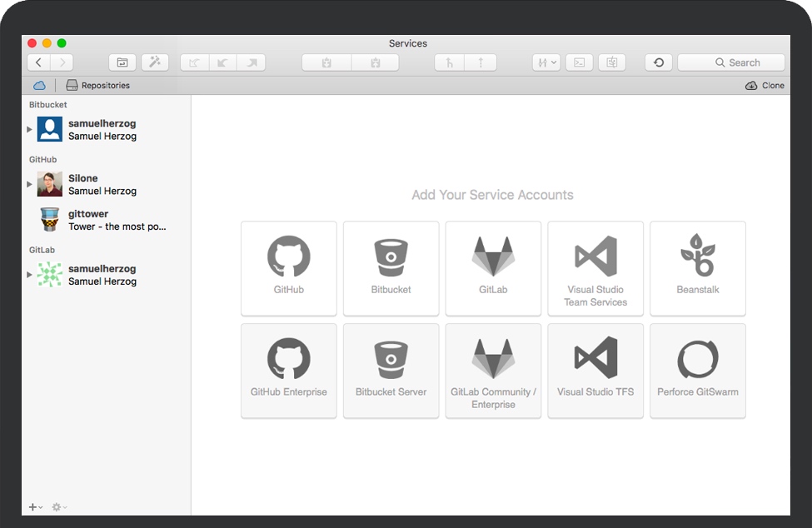Pick the Beanstalk service tile
The image size is (812, 528).
tap(697, 267)
